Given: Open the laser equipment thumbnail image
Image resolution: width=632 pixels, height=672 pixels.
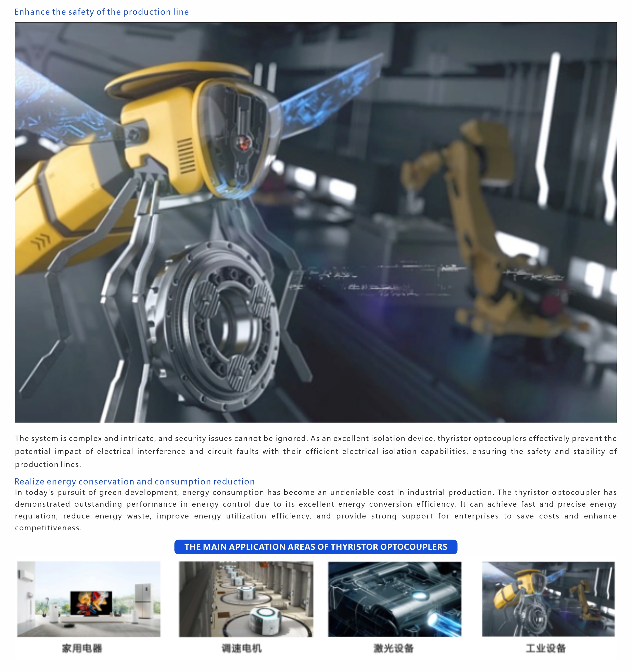Looking at the screenshot, I should [394, 599].
